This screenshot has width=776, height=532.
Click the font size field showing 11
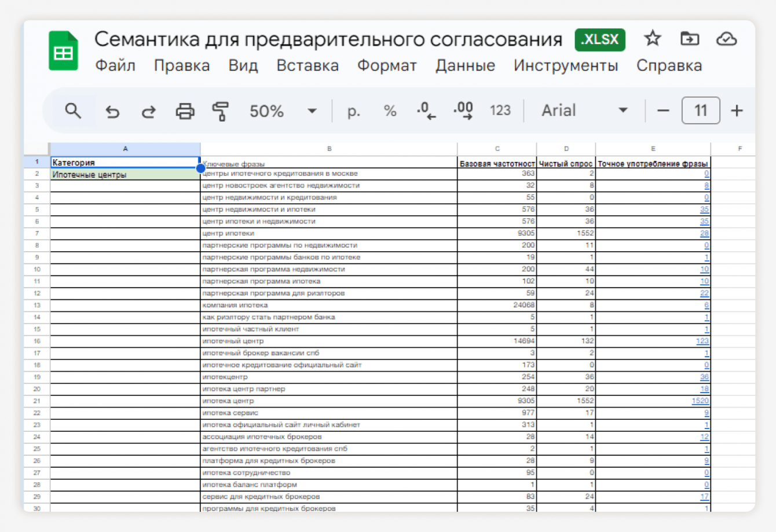(x=701, y=111)
